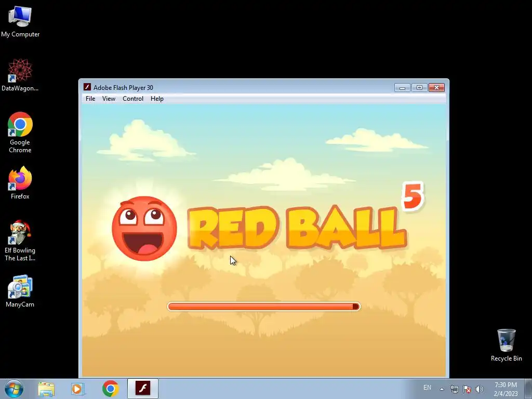Open the Windows Start menu

[x=14, y=389]
